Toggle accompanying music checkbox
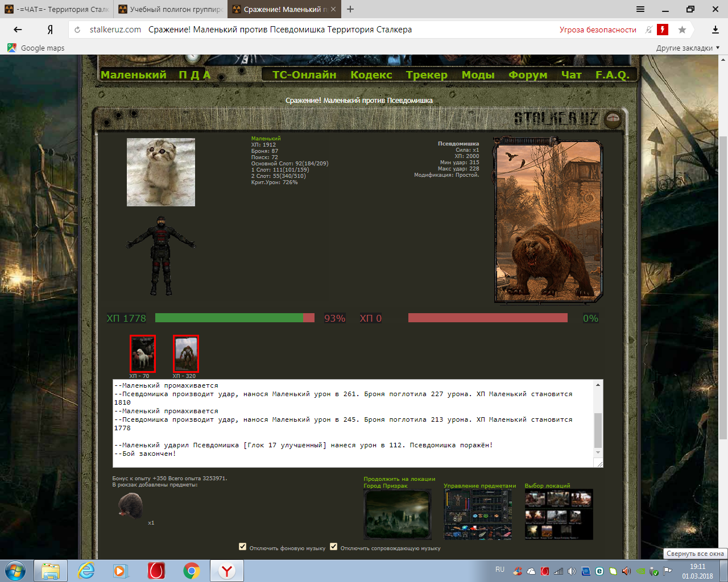 [334, 547]
